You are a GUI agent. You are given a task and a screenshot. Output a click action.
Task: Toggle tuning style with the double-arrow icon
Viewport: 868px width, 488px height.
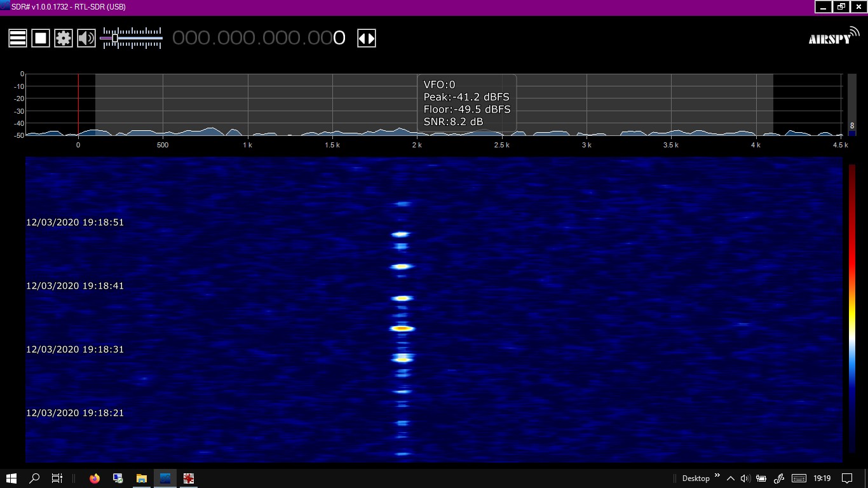click(x=367, y=38)
